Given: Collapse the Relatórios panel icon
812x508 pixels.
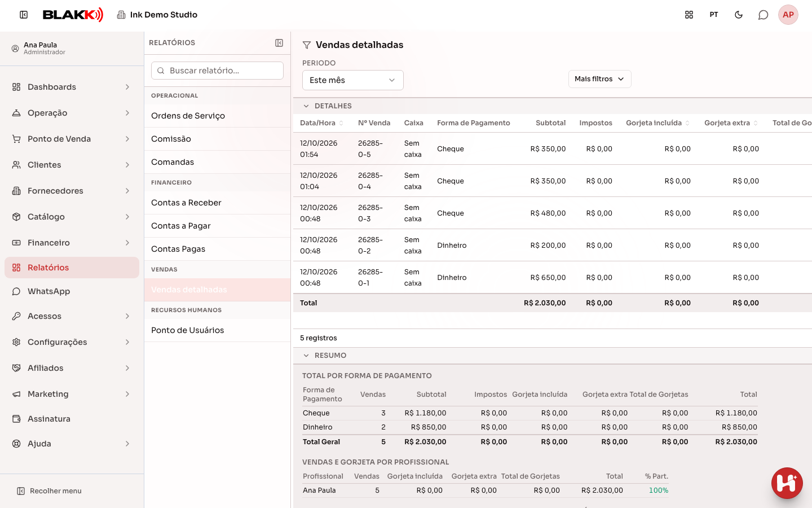Looking at the screenshot, I should (279, 43).
